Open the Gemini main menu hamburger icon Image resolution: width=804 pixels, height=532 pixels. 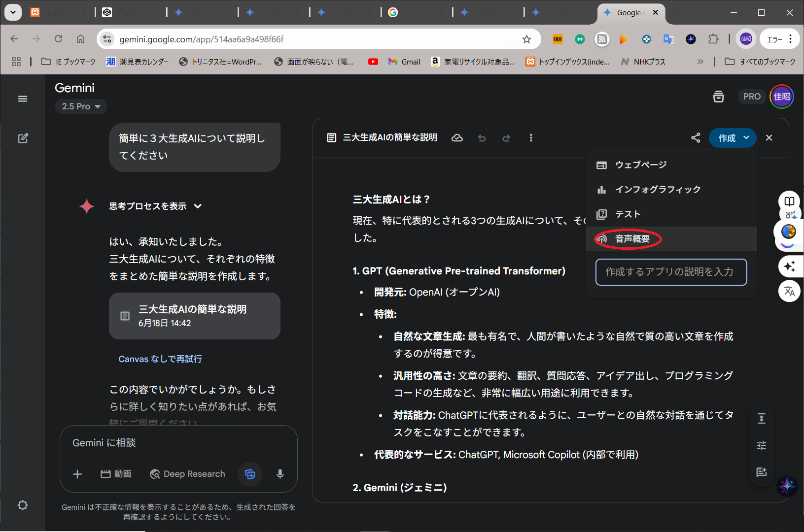pyautogui.click(x=23, y=99)
